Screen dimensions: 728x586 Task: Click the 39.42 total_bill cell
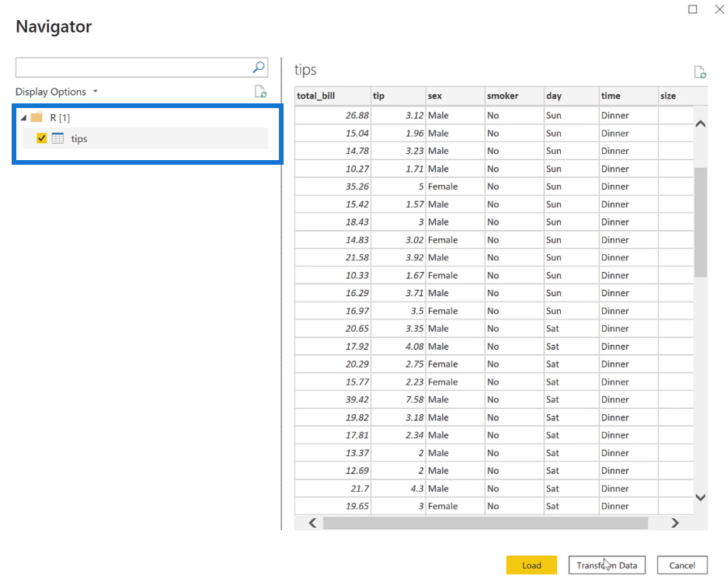point(333,399)
